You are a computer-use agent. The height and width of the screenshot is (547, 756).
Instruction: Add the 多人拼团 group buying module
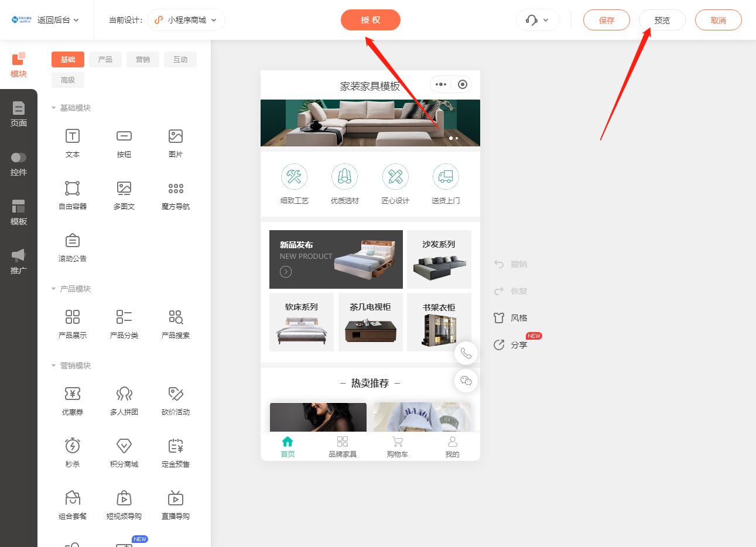pos(124,401)
